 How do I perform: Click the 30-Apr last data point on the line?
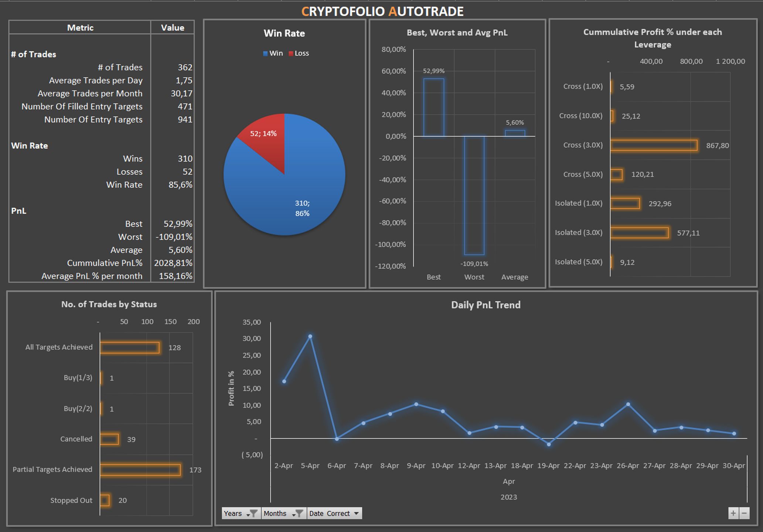pyautogui.click(x=734, y=434)
